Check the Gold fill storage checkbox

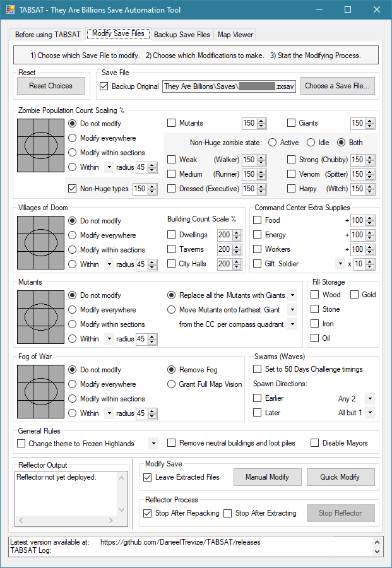[x=354, y=295]
